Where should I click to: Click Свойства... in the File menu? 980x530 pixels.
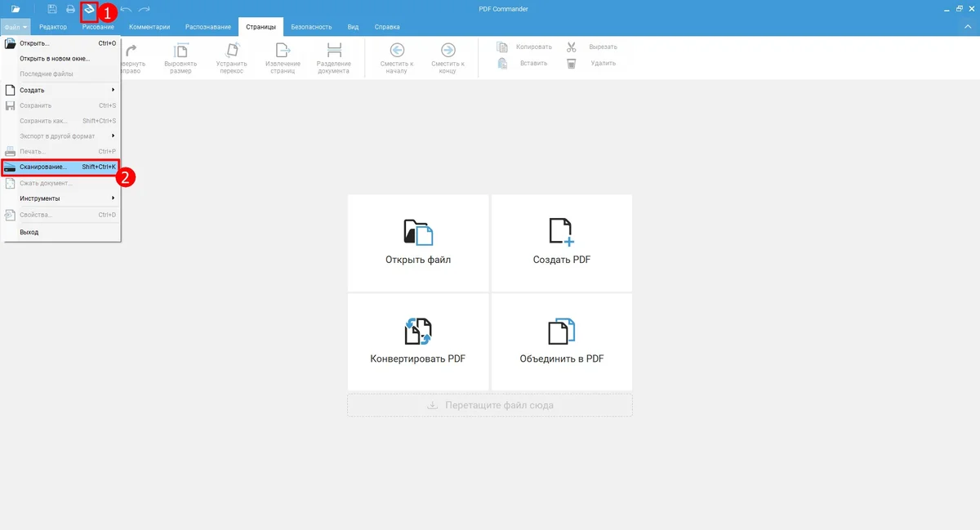(62, 215)
